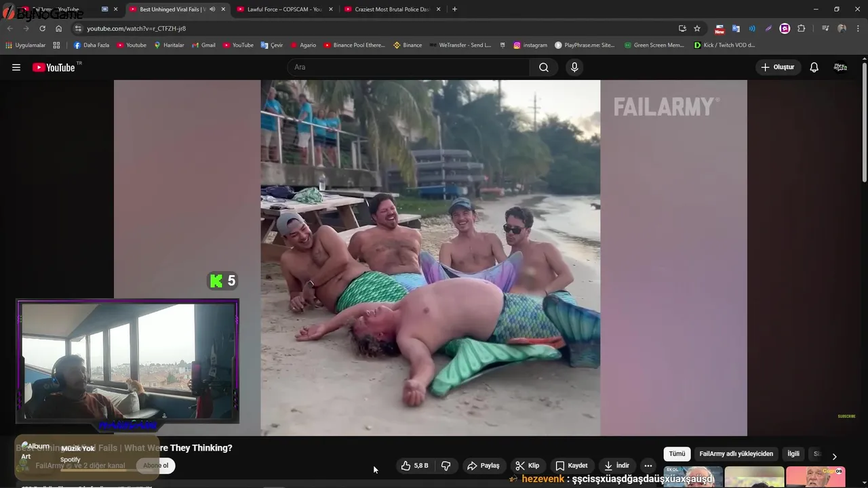Image resolution: width=868 pixels, height=488 pixels.
Task: Bookmark this page with star icon
Action: pos(697,28)
